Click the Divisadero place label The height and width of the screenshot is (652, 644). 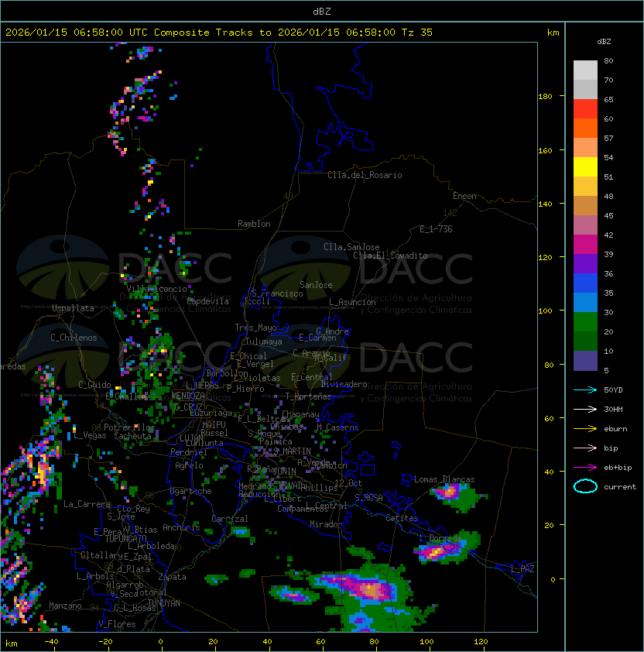[344, 384]
